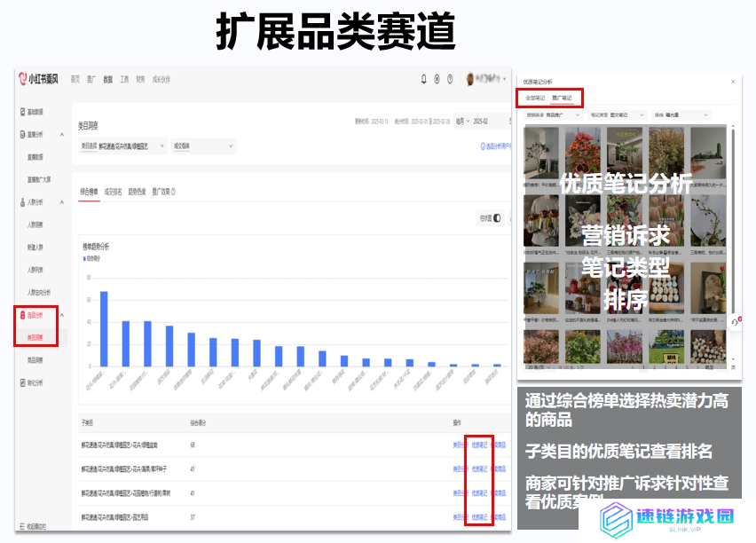
Task: Click the 综合得分 column header
Action: point(198,423)
